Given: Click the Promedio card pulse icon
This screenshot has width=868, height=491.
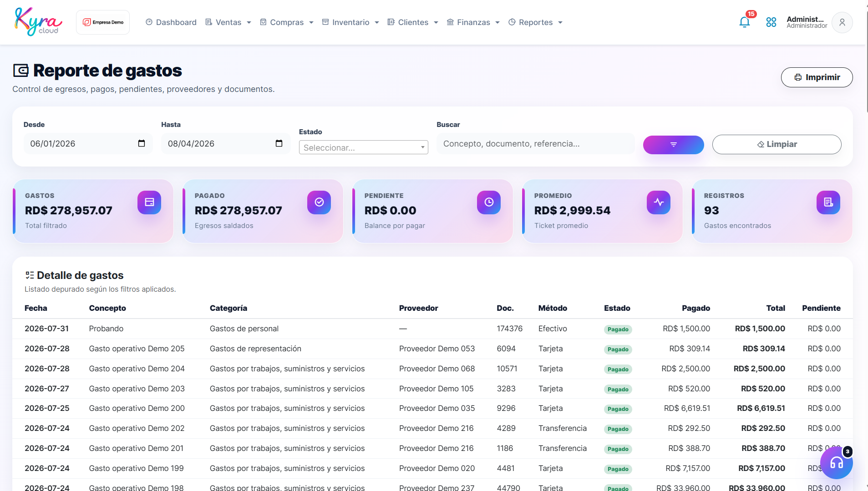Looking at the screenshot, I should [x=659, y=202].
